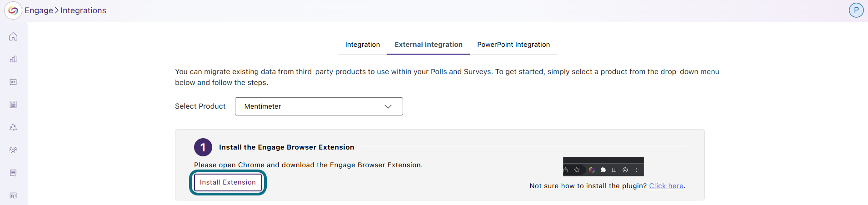Open the Select Product dropdown showing Mentimeter
This screenshot has height=205, width=868.
(x=319, y=106)
